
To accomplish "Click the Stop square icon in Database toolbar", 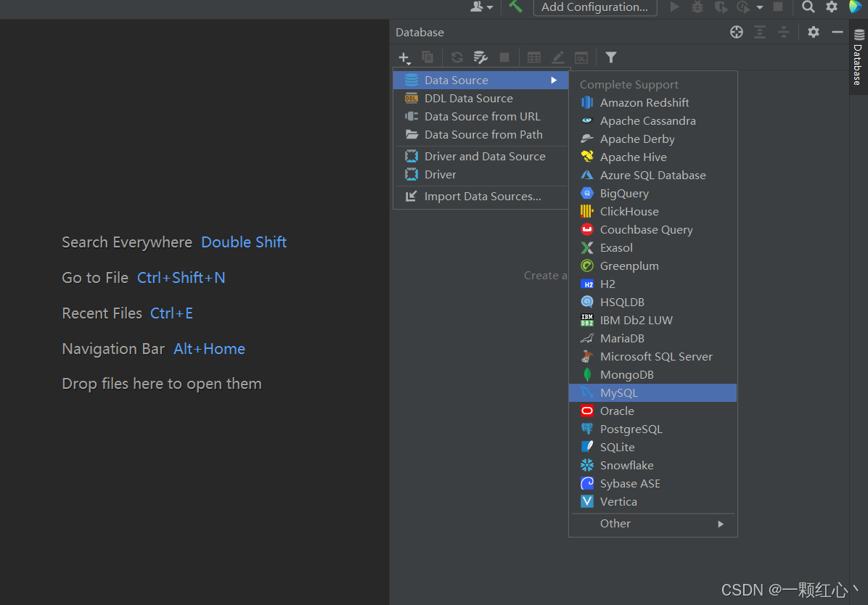I will pyautogui.click(x=504, y=57).
